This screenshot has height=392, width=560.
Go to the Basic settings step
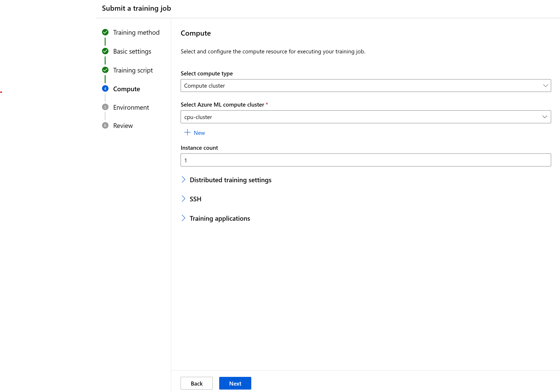132,51
